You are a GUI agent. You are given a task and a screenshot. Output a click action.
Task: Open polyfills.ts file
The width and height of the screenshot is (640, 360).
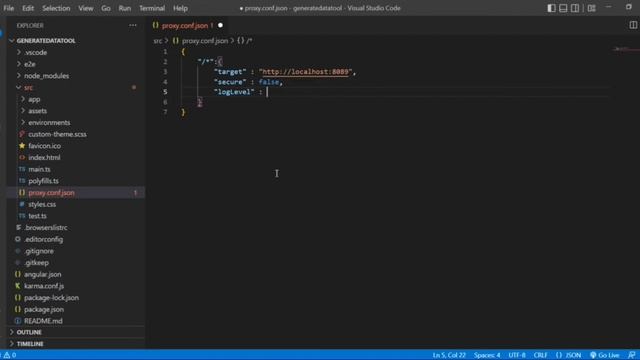43,181
